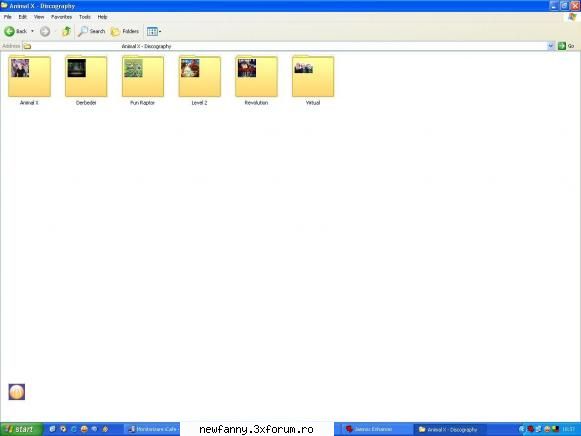581x436 pixels.
Task: Click the Forward arrow button
Action: tap(45, 31)
